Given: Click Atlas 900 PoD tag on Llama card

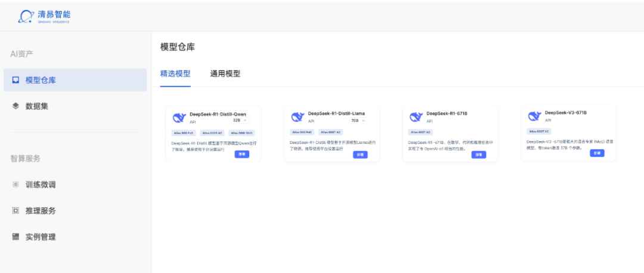Looking at the screenshot, I should (302, 132).
